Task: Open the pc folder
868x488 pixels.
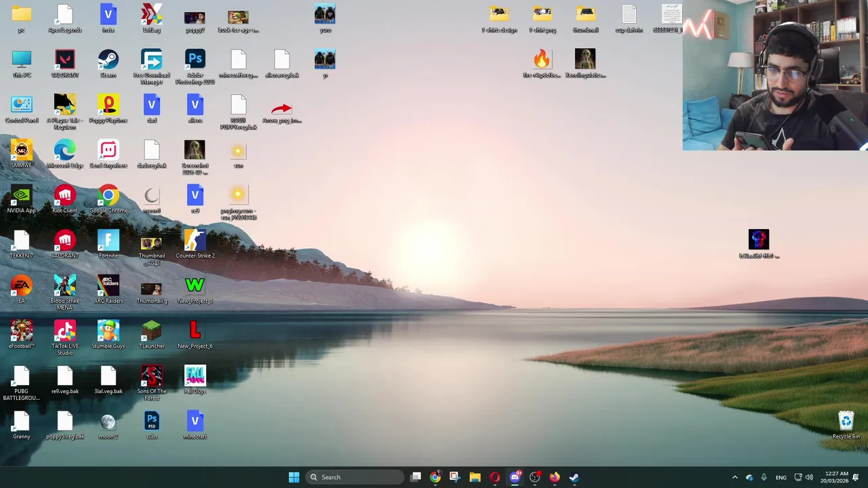Action: pos(21,19)
